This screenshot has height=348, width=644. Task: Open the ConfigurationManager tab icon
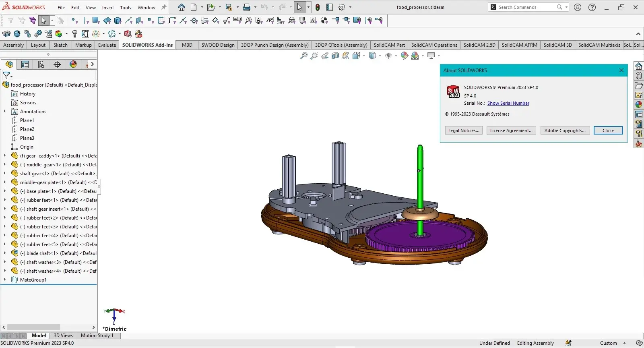[41, 64]
